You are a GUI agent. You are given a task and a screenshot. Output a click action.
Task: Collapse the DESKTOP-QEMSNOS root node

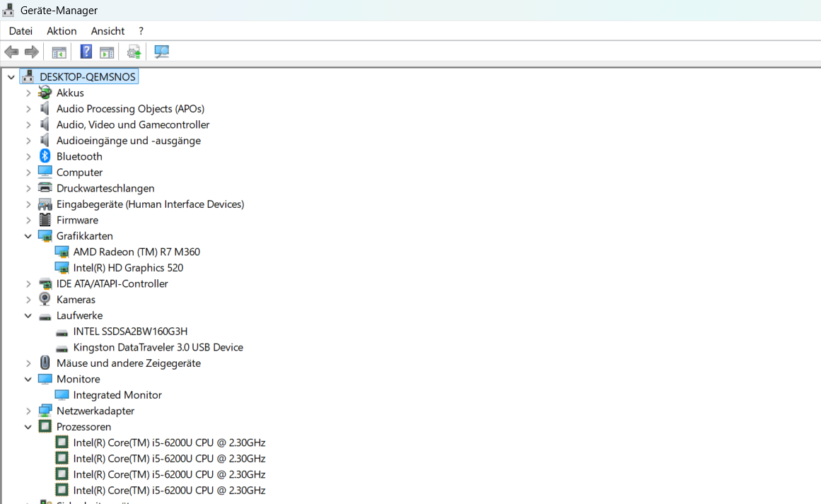click(x=11, y=77)
